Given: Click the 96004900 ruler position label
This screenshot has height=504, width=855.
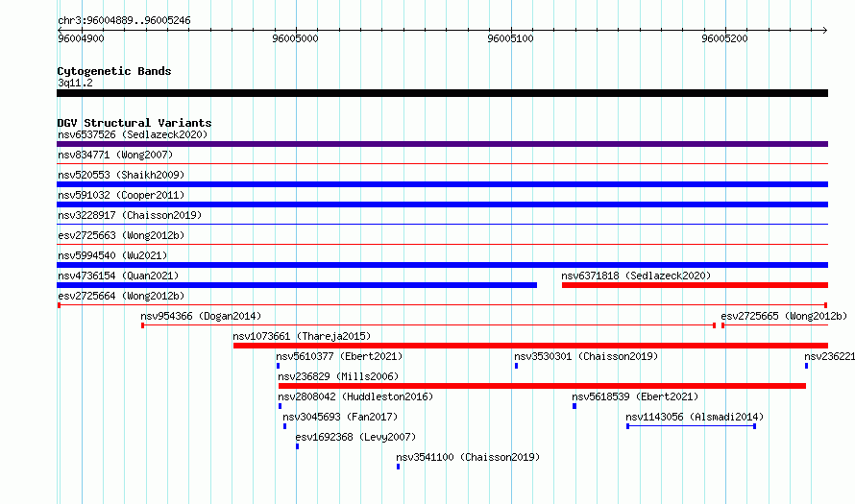Looking at the screenshot, I should [81, 38].
